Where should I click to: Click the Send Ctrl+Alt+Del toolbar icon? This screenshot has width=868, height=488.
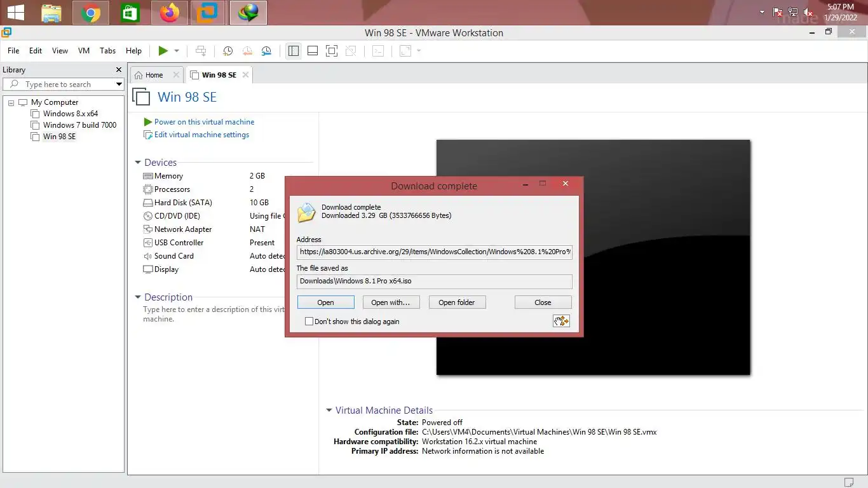201,51
